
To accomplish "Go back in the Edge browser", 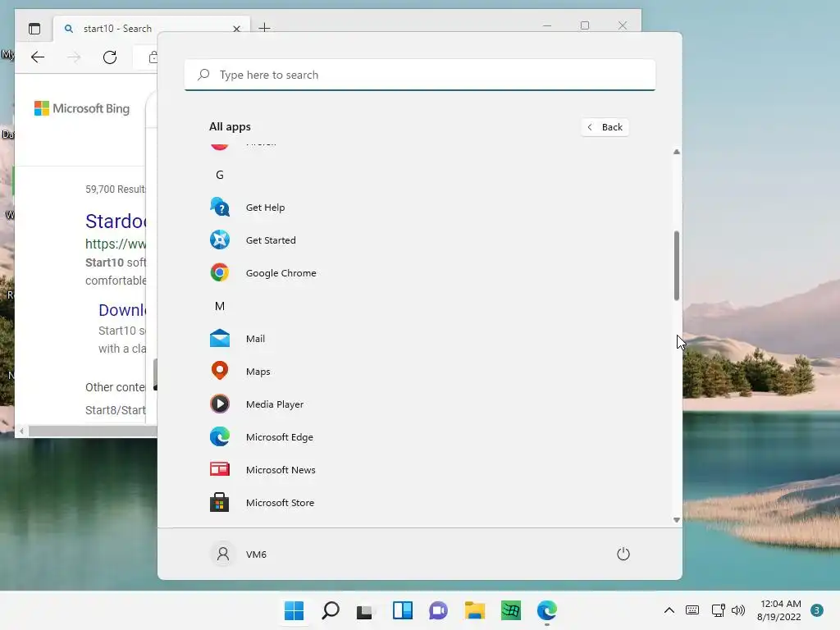I will [38, 57].
